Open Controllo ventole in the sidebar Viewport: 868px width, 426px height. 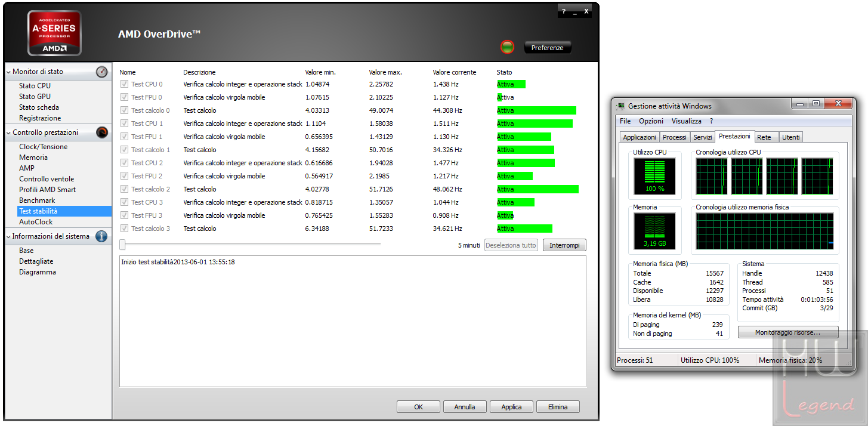pos(47,179)
